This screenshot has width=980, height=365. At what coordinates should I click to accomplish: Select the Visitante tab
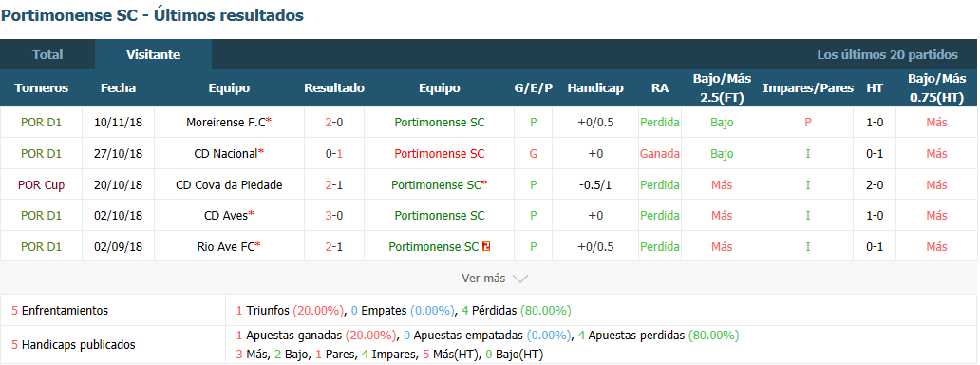click(153, 54)
